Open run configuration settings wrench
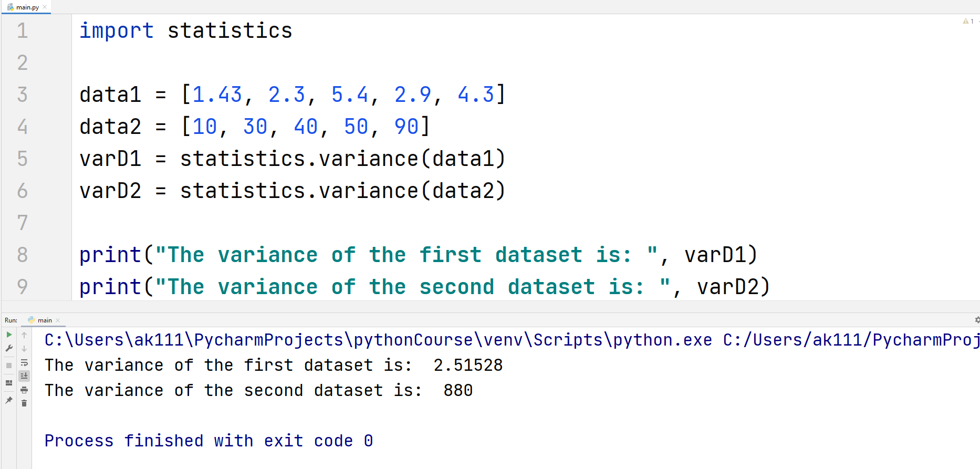Screen dimensions: 980x469 [x=9, y=348]
